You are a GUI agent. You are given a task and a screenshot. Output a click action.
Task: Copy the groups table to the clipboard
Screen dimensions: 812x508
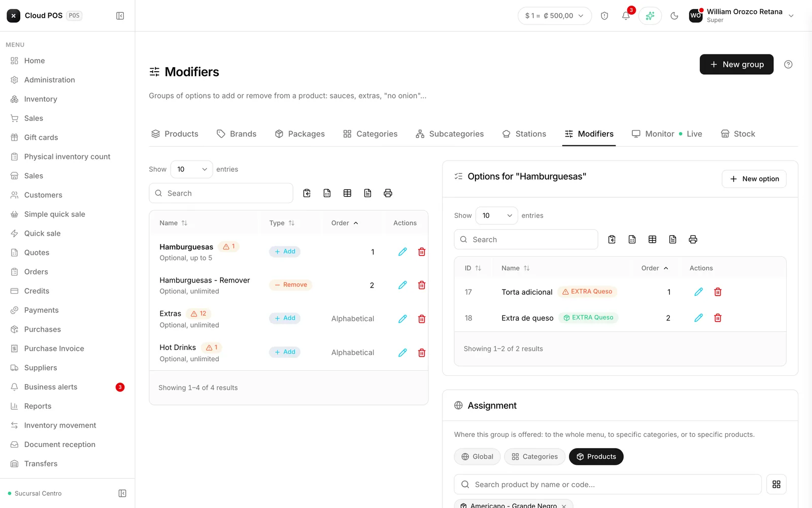click(307, 193)
